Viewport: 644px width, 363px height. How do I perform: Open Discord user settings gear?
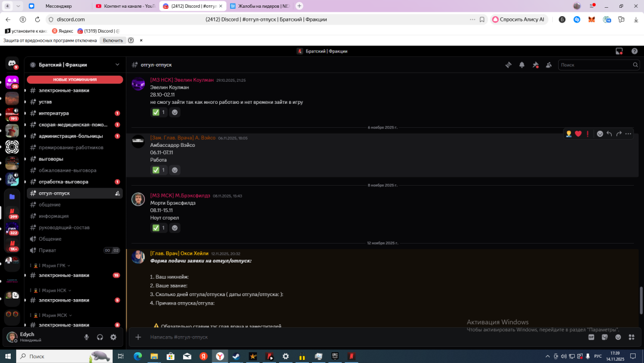point(113,337)
